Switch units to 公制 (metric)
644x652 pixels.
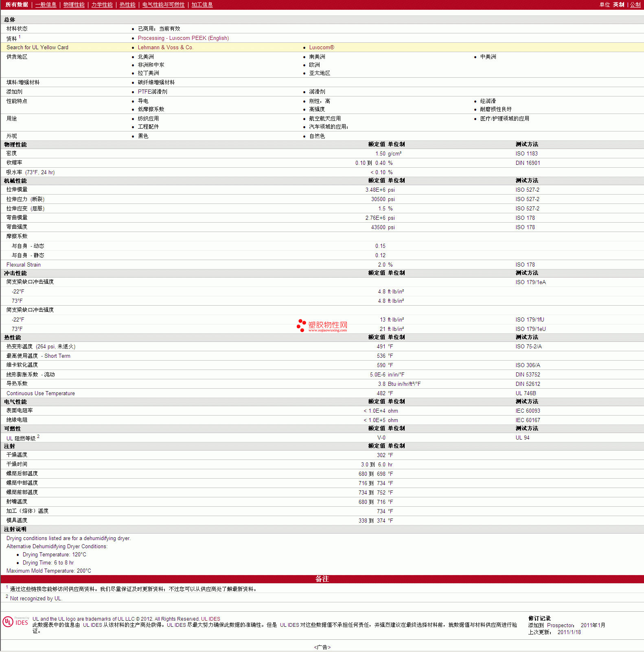pos(635,5)
